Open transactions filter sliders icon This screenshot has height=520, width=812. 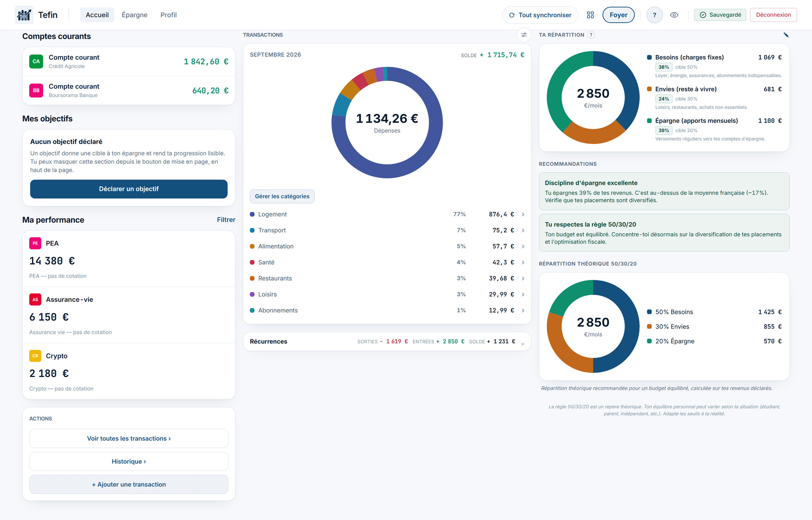(x=524, y=35)
